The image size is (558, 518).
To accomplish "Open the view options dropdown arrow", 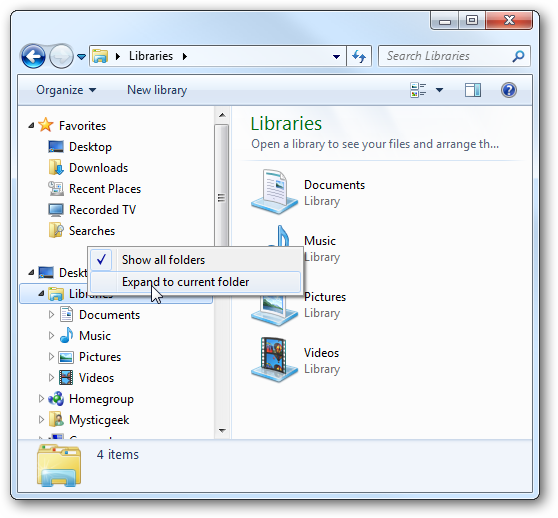I will (439, 90).
